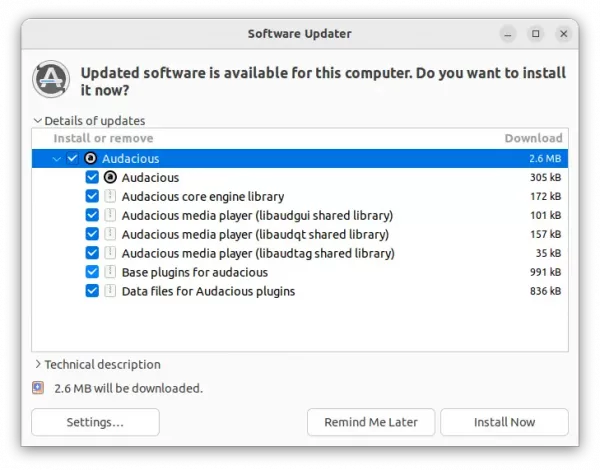
Task: Collapse the Details of updates section
Action: coord(38,121)
